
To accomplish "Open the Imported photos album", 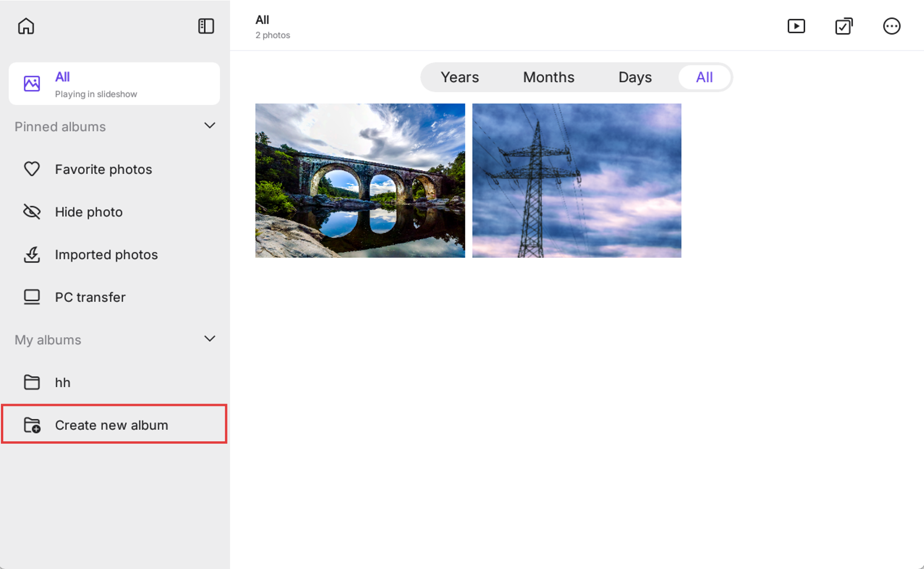I will (114, 254).
